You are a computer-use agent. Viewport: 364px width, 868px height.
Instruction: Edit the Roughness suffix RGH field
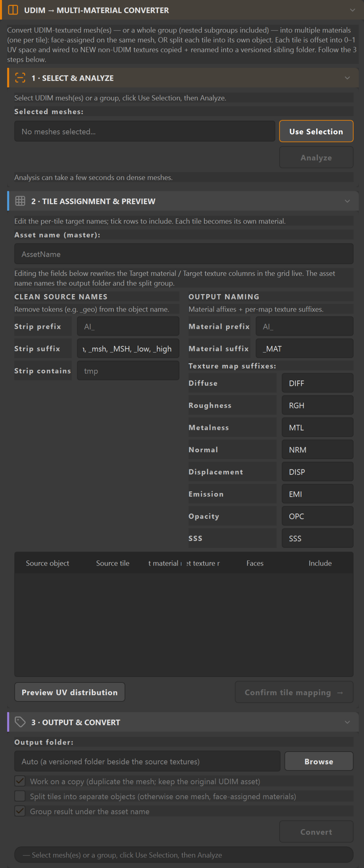click(317, 405)
